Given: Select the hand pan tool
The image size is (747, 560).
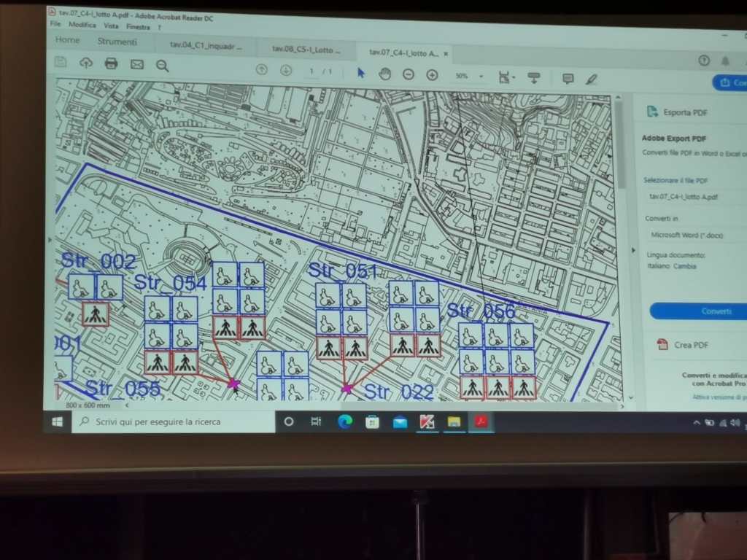Looking at the screenshot, I should (384, 74).
